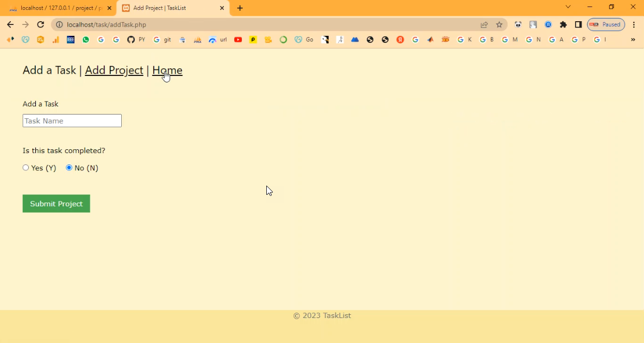Show more bookmarks with the chevron
The image size is (644, 343).
633,40
